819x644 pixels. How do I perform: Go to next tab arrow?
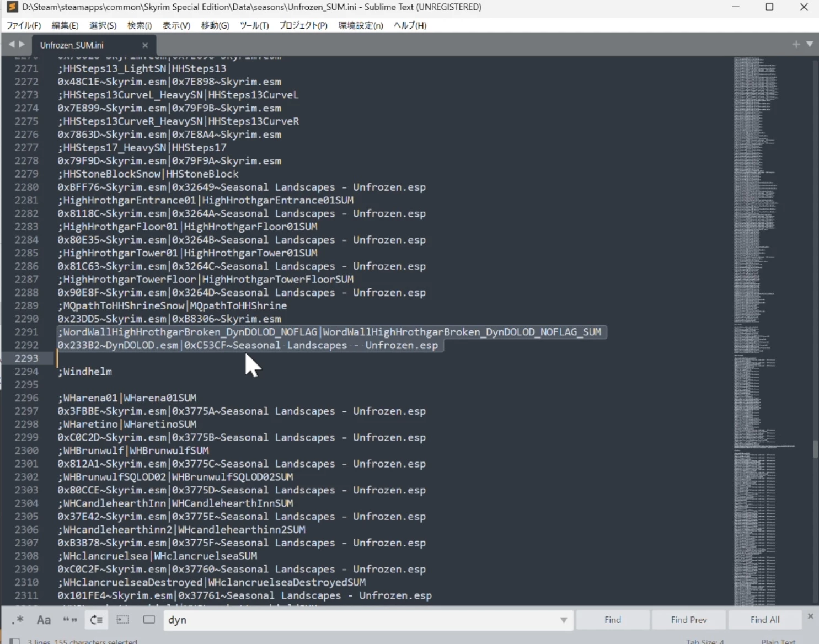(22, 44)
